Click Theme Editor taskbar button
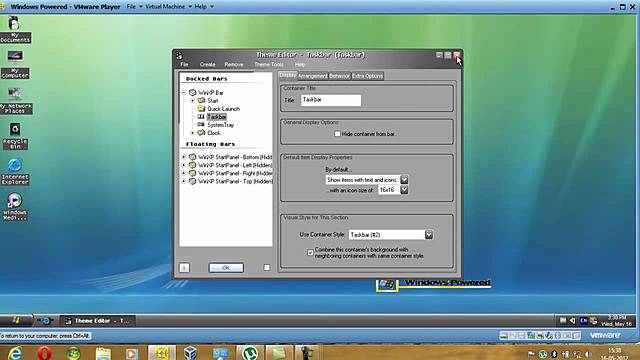This screenshot has height=360, width=640. click(x=98, y=321)
